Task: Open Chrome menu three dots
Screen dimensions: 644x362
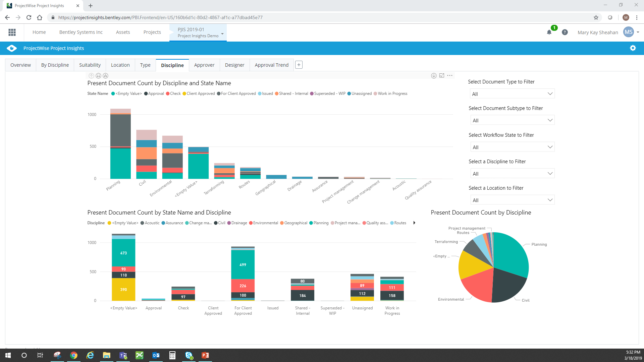Action: click(x=637, y=17)
